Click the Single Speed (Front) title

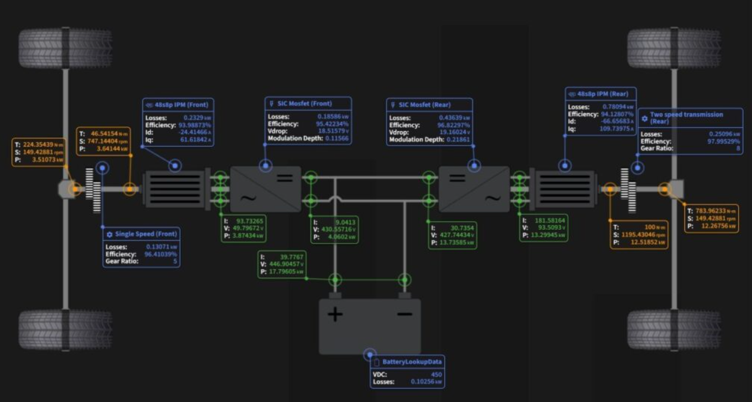[146, 234]
